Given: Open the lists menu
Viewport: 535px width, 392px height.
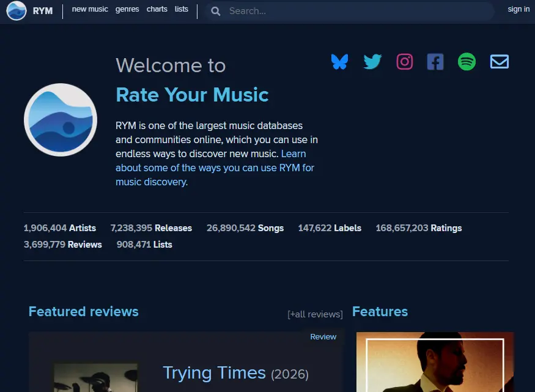Looking at the screenshot, I should [182, 9].
